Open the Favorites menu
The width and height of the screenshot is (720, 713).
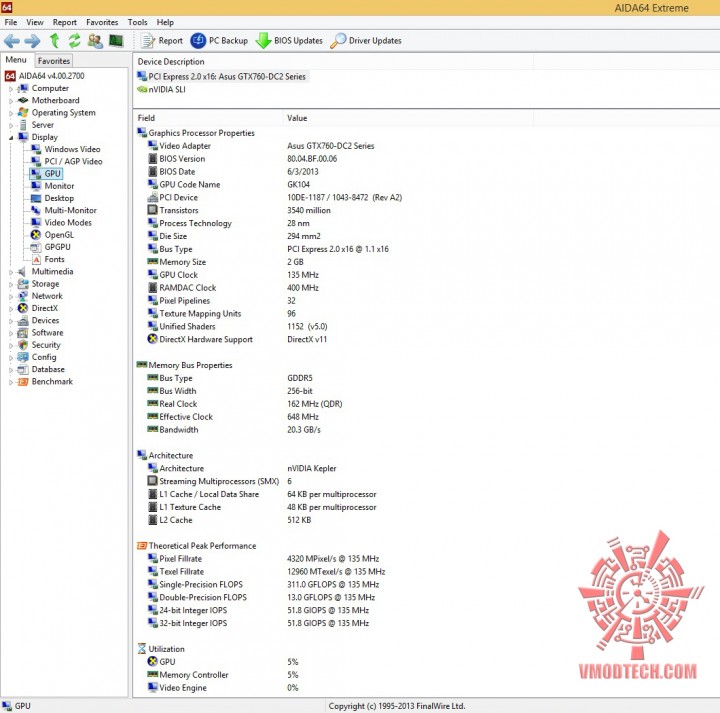coord(102,22)
